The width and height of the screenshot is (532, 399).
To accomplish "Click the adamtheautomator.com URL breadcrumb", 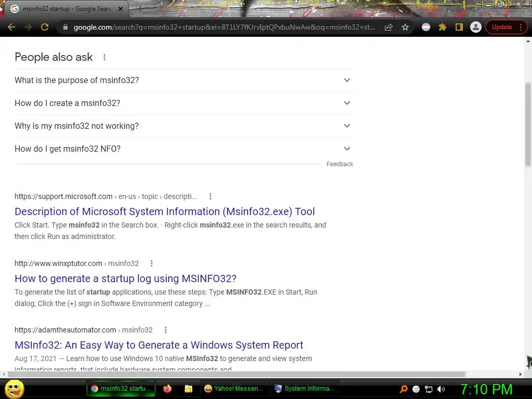I will tap(84, 330).
